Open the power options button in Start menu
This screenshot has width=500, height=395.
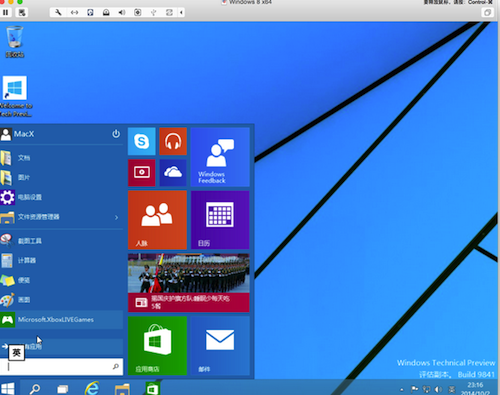[116, 134]
